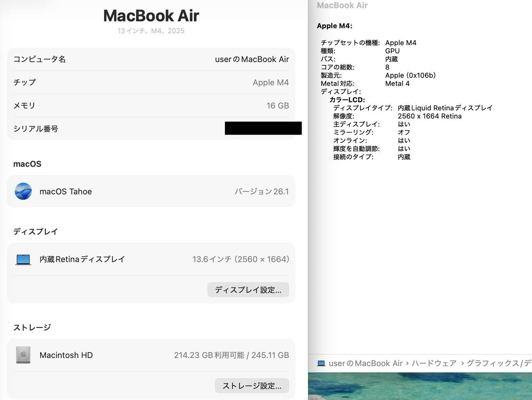This screenshot has height=400, width=532.
Task: Click the 内蔵Retinaディスプレイ laptop icon
Action: pyautogui.click(x=23, y=259)
